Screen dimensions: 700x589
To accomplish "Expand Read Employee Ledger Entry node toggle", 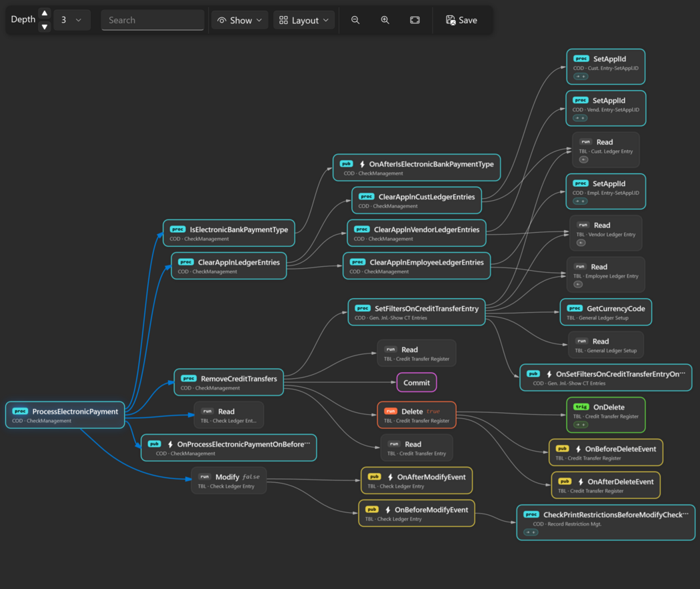I will click(x=578, y=284).
